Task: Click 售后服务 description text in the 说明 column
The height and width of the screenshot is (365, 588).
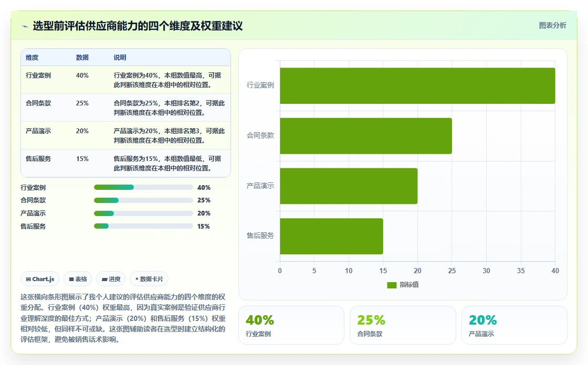Action: 167,164
